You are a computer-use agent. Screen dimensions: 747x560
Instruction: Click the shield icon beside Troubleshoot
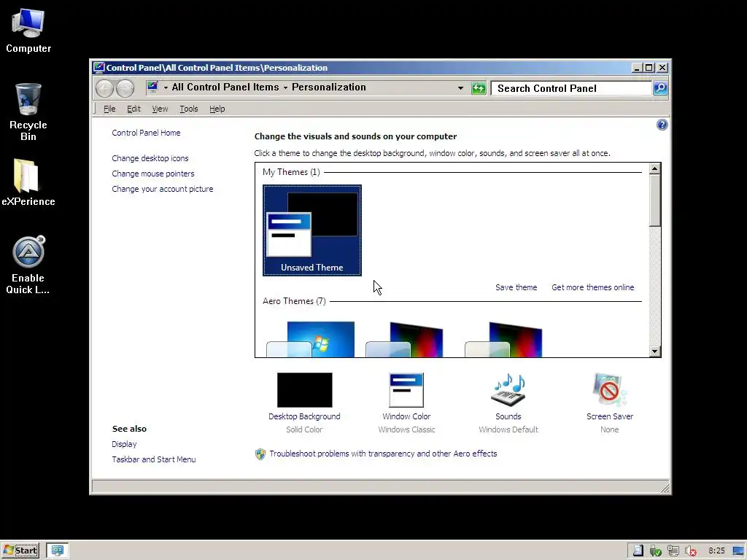pyautogui.click(x=260, y=454)
